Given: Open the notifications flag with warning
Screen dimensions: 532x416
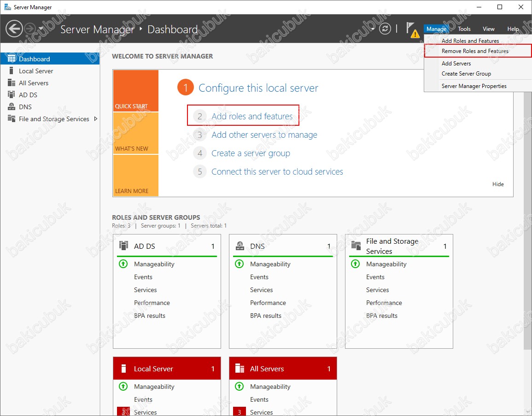Looking at the screenshot, I should 413,30.
